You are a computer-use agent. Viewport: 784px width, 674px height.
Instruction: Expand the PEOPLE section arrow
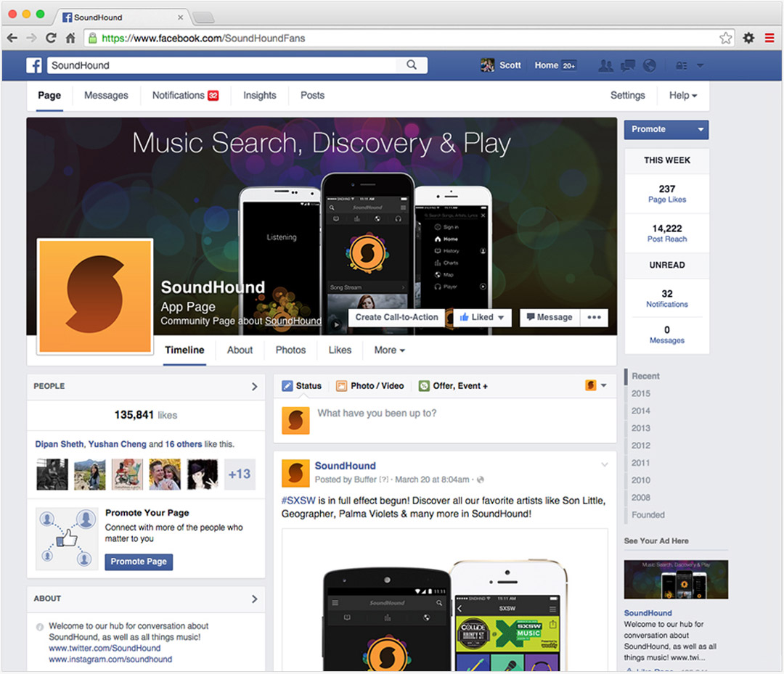tap(255, 386)
